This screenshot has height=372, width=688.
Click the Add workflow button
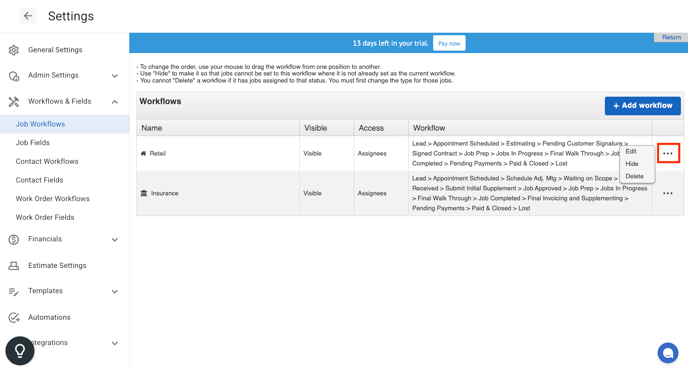coord(642,106)
